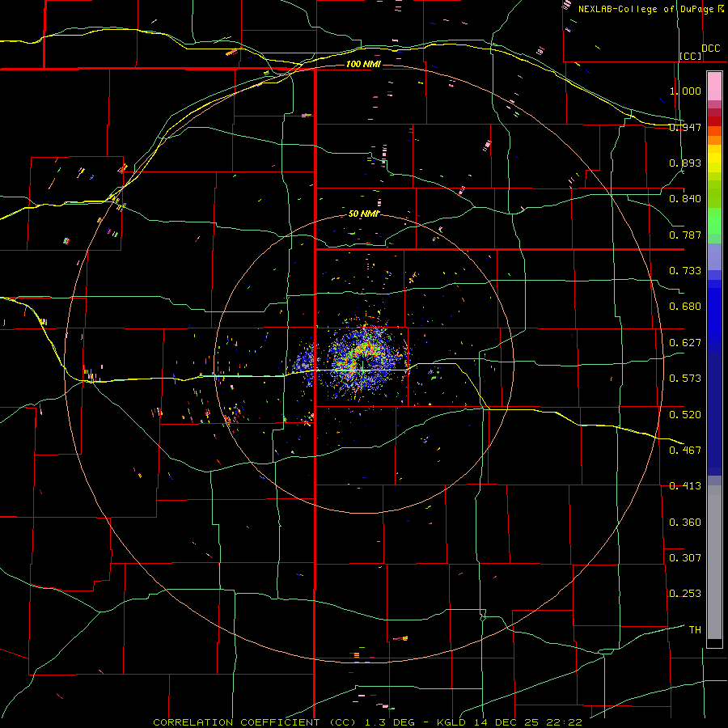
Task: Select the 0.467 scale value
Action: pos(685,451)
